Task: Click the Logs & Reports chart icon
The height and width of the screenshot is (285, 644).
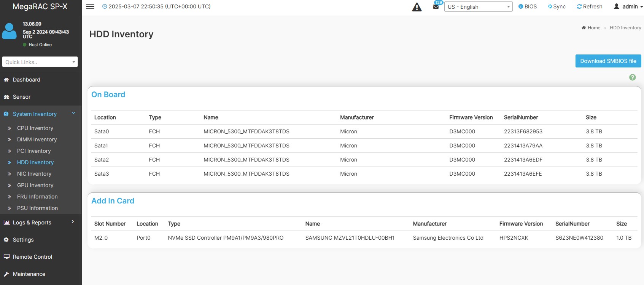Action: click(6, 223)
